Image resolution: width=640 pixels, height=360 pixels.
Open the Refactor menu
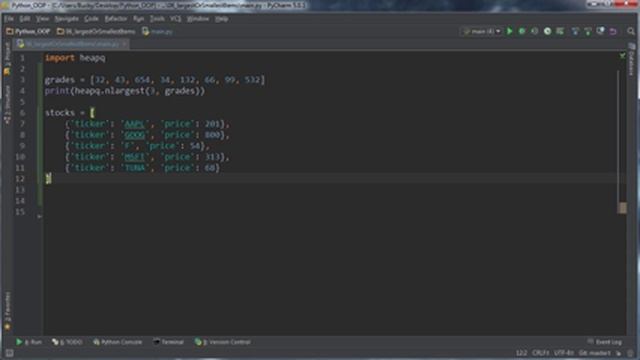[116, 19]
